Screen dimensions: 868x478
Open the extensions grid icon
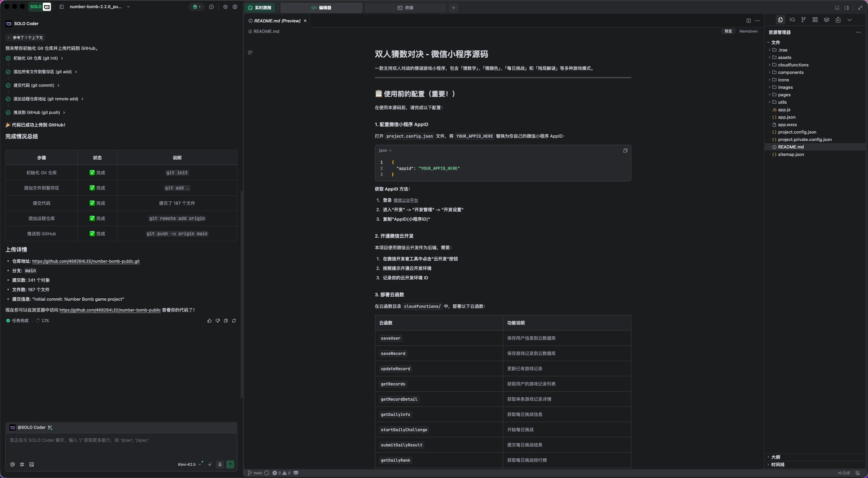815,20
